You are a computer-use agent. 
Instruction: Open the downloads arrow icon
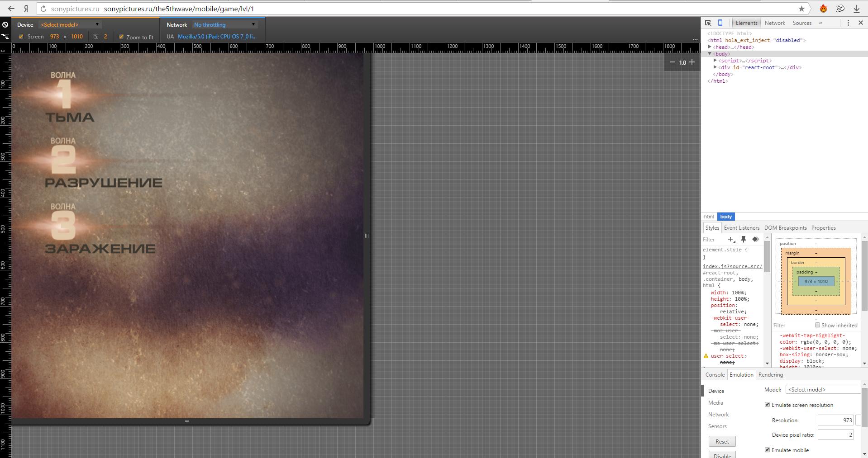point(856,9)
